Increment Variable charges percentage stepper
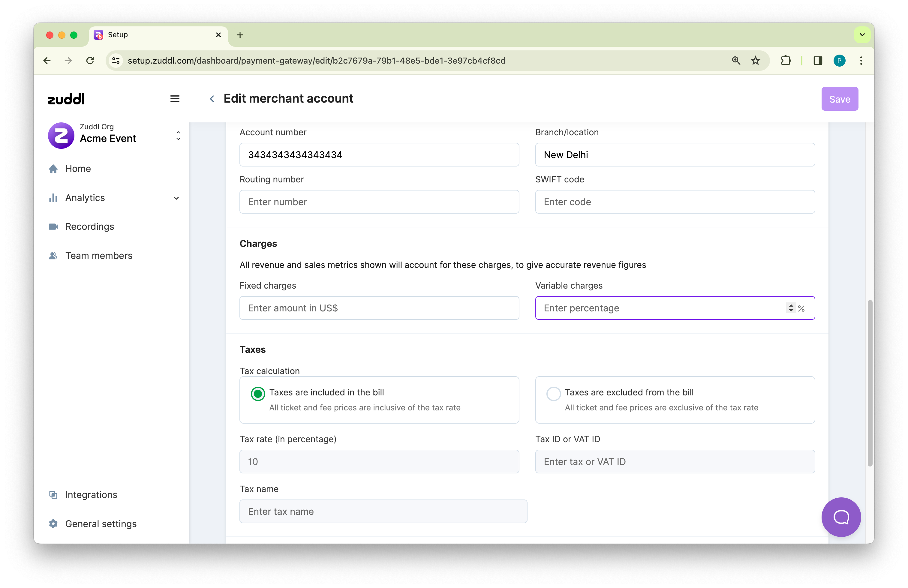 pos(791,305)
